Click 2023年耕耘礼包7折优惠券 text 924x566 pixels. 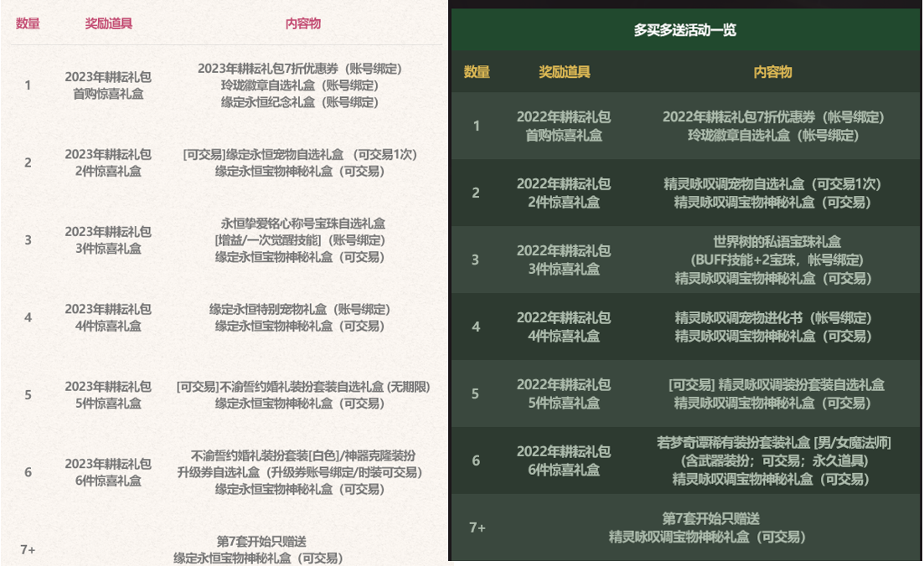click(x=300, y=69)
